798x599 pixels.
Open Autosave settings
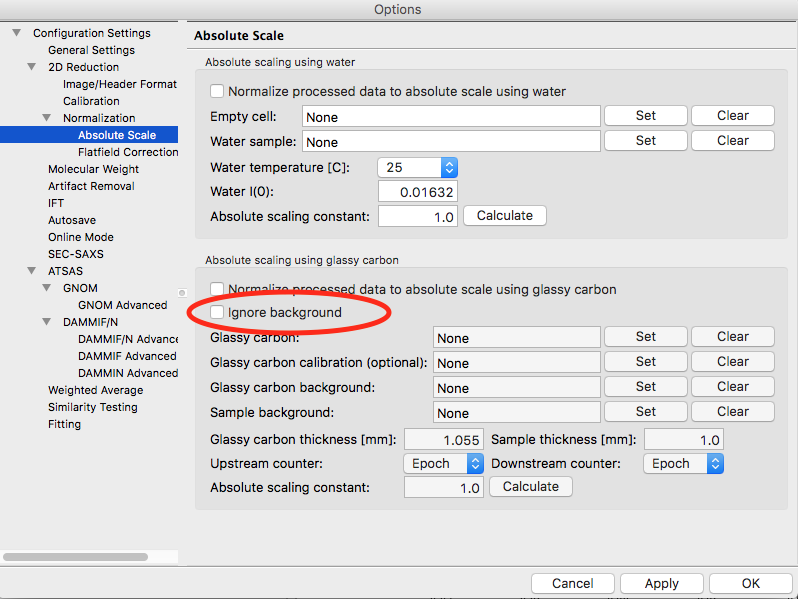click(x=72, y=220)
